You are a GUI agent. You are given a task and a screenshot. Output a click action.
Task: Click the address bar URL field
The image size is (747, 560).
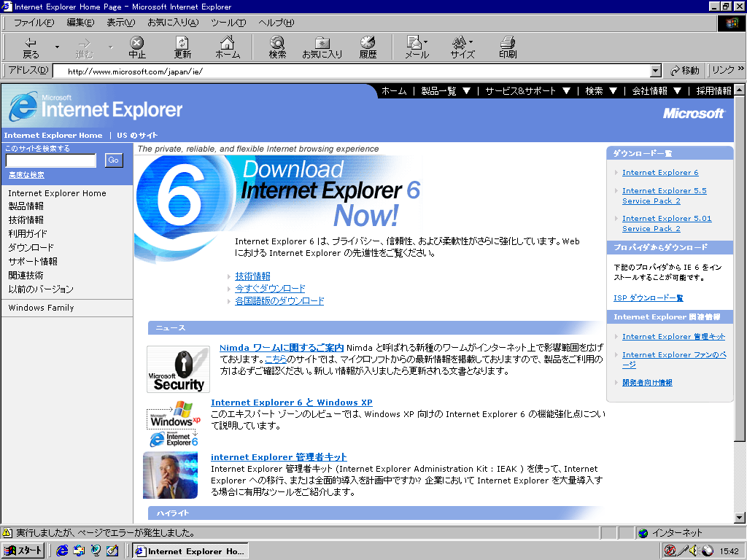[x=352, y=71]
